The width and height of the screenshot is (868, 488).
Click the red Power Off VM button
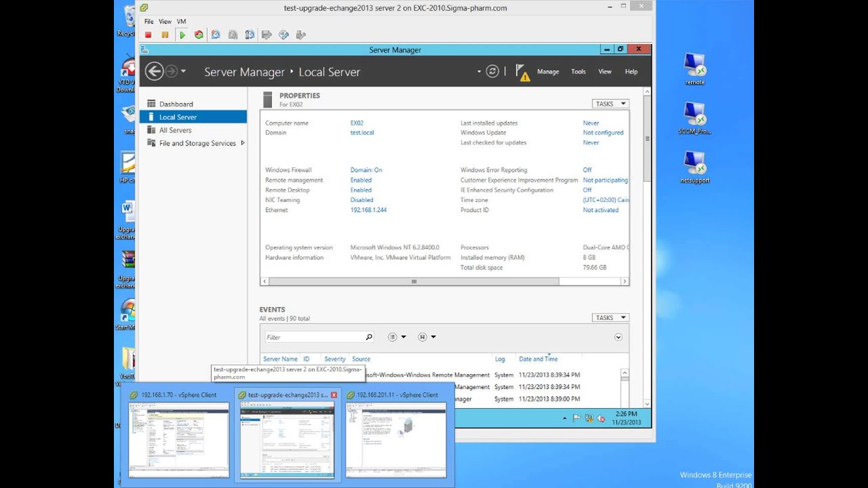tap(149, 35)
